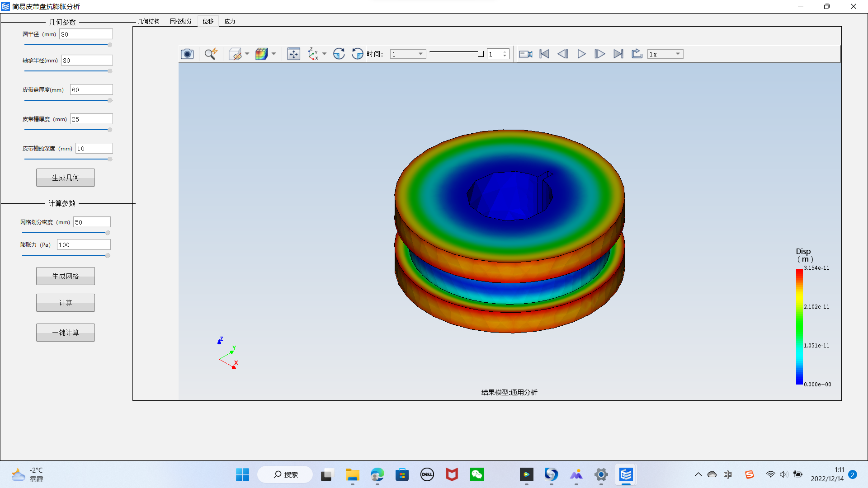Open the Dell app from the taskbar
The height and width of the screenshot is (488, 868).
coord(427,474)
